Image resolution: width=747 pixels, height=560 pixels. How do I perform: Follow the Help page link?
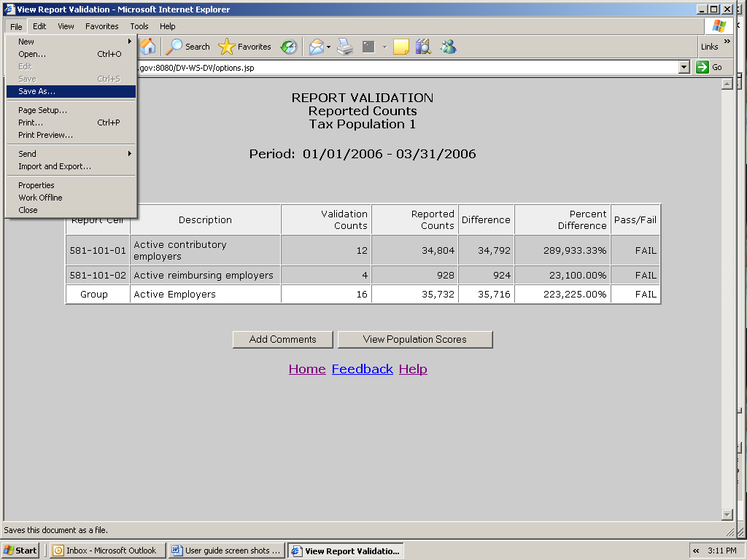click(x=413, y=369)
